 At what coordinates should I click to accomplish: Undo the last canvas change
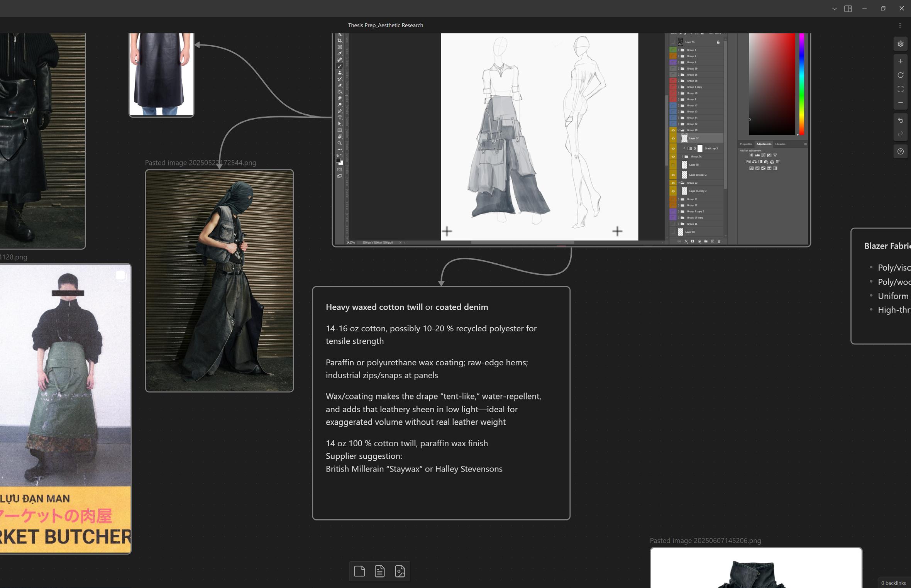[900, 120]
